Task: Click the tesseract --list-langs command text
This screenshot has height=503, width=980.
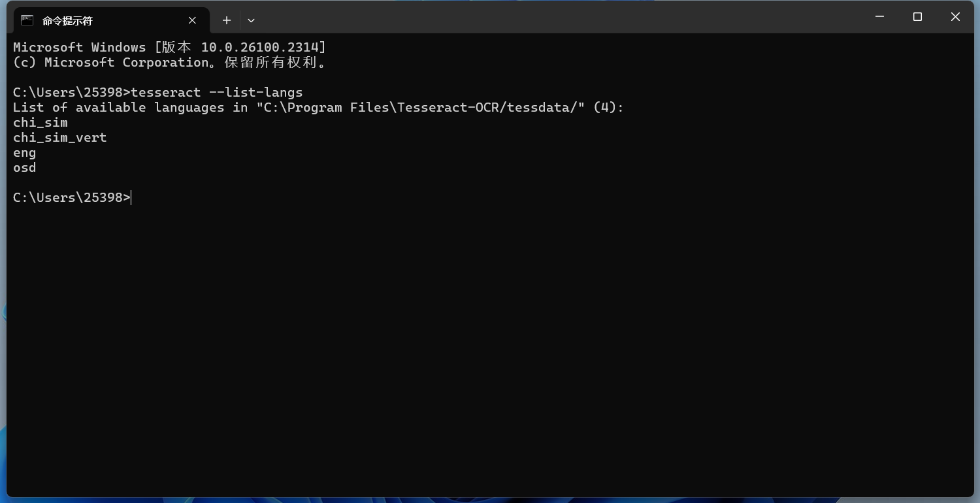Action: tap(217, 92)
